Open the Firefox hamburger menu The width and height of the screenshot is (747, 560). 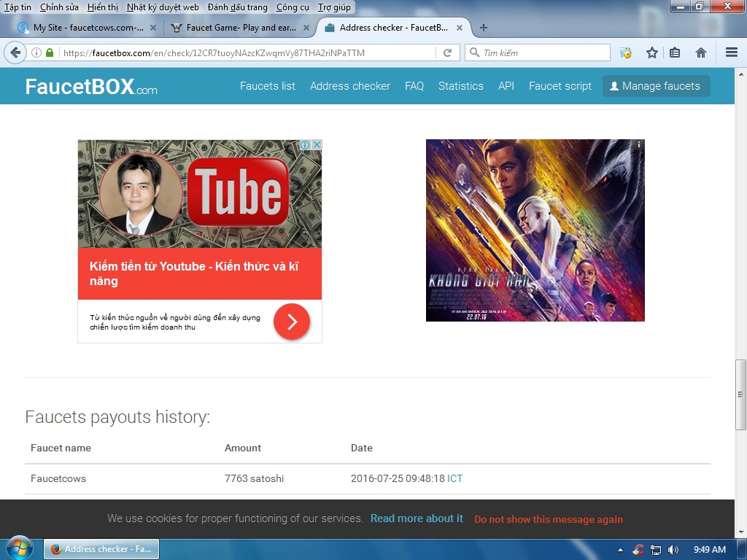coord(731,52)
